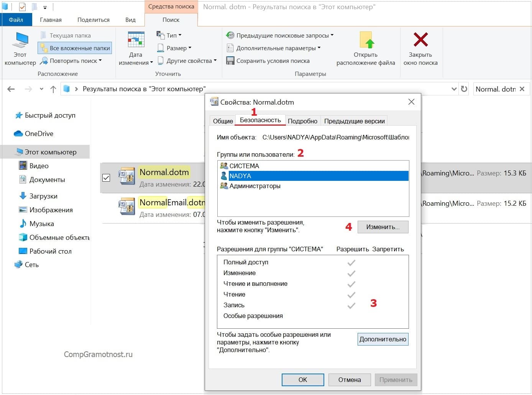The width and height of the screenshot is (532, 395).
Task: Click Save search conditions floppy icon
Action: click(230, 61)
